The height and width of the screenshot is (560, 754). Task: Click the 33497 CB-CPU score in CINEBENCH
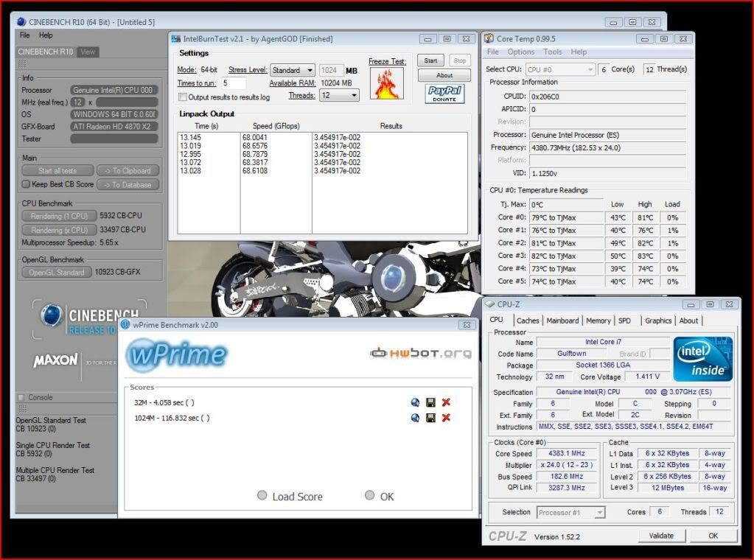point(122,230)
